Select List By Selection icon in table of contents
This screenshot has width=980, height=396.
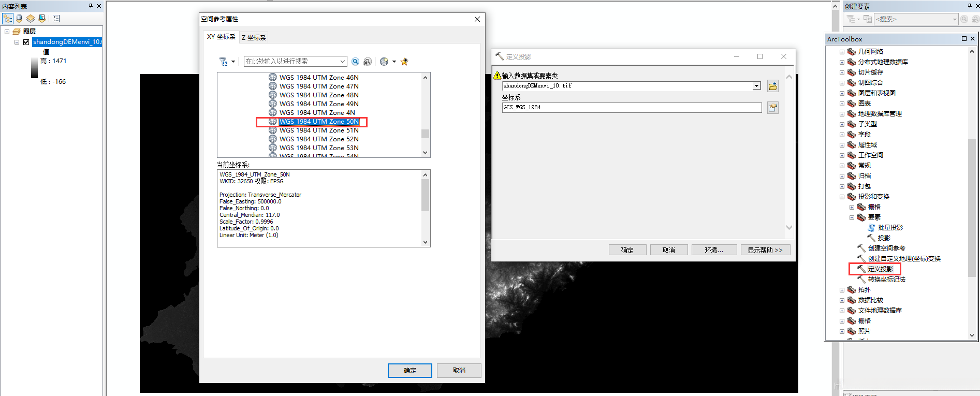point(42,19)
